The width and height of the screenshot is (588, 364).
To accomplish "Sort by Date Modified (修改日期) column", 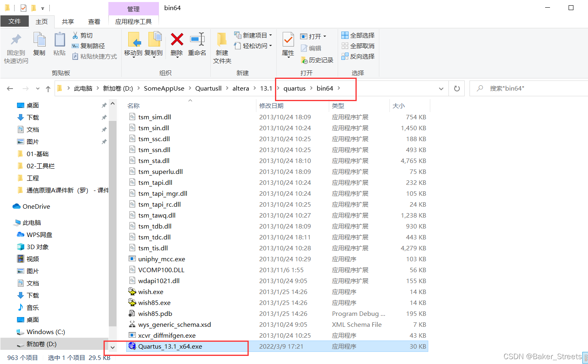I will click(x=271, y=106).
